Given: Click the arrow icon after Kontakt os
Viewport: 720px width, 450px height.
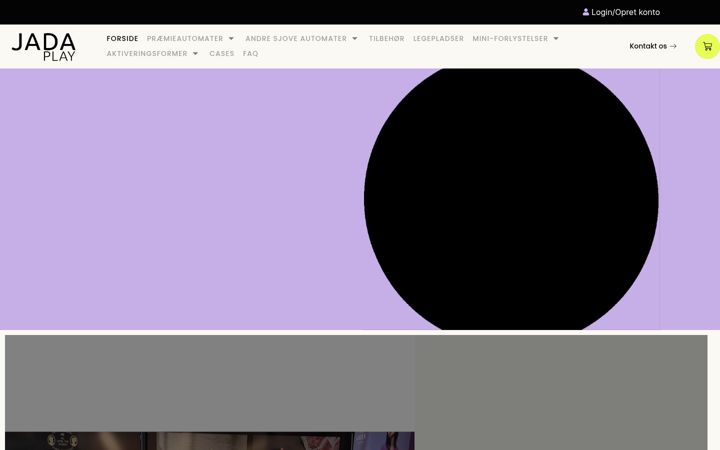Looking at the screenshot, I should coord(673,46).
